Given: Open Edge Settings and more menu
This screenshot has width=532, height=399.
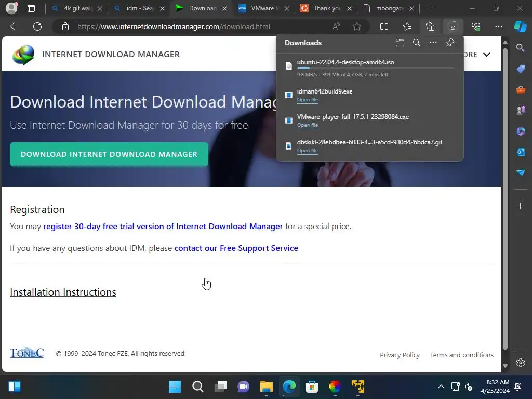Looking at the screenshot, I should pyautogui.click(x=498, y=26).
